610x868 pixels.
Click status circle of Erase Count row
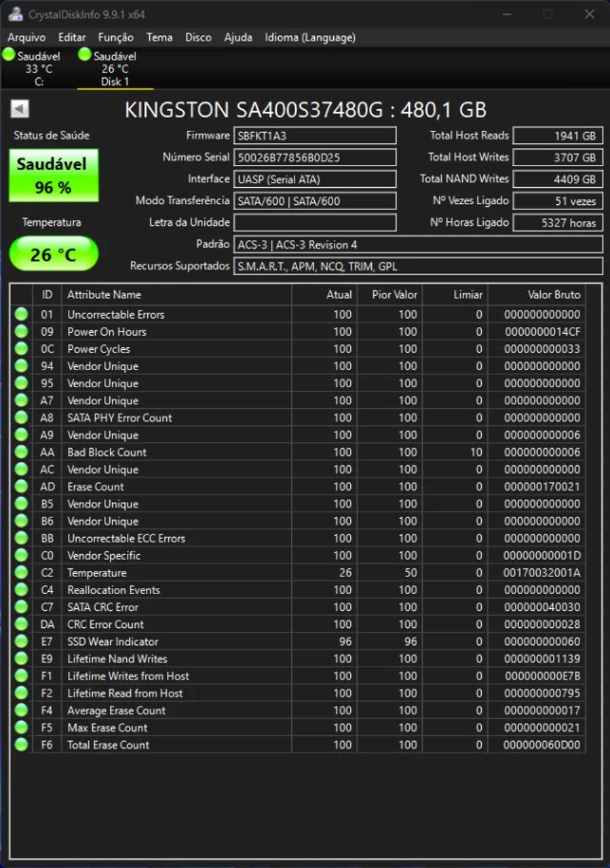[x=22, y=486]
